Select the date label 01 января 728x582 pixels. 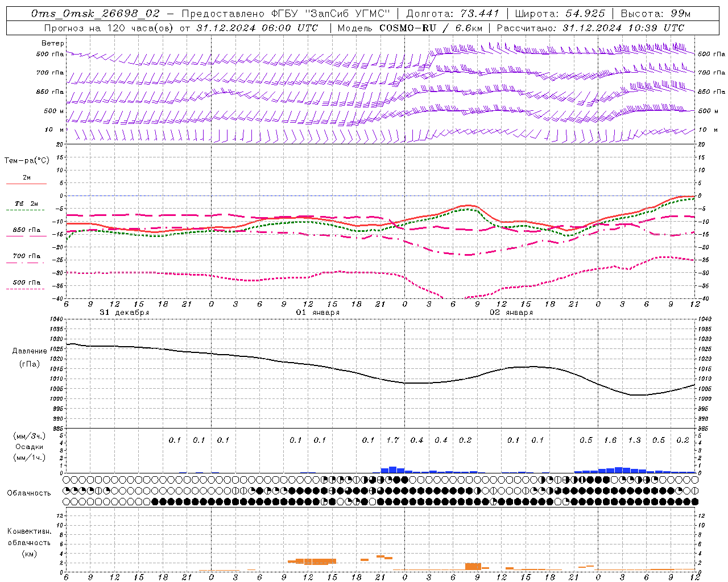pos(318,312)
